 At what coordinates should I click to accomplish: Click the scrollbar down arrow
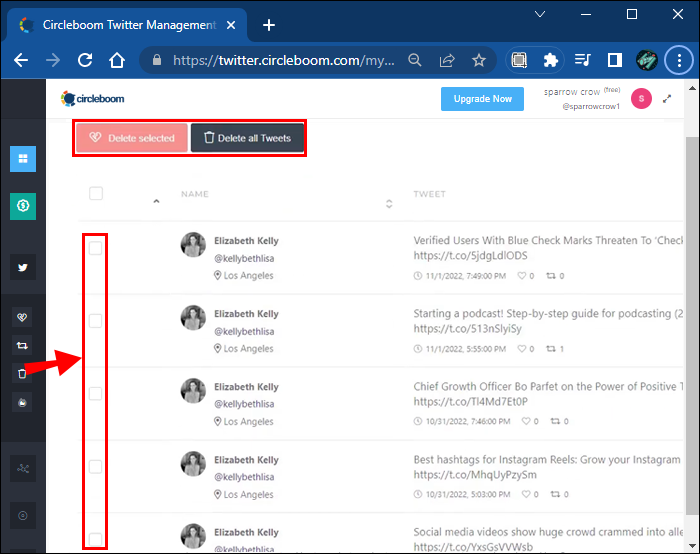point(692,546)
